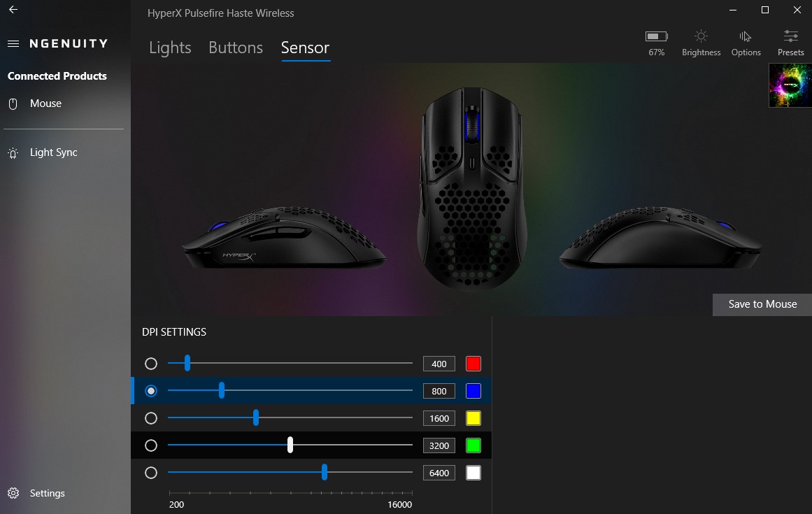Select the 400 DPI radio button

150,364
